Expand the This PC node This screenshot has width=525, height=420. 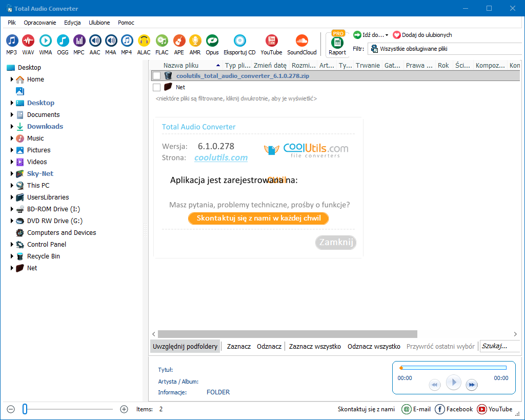[x=12, y=185]
